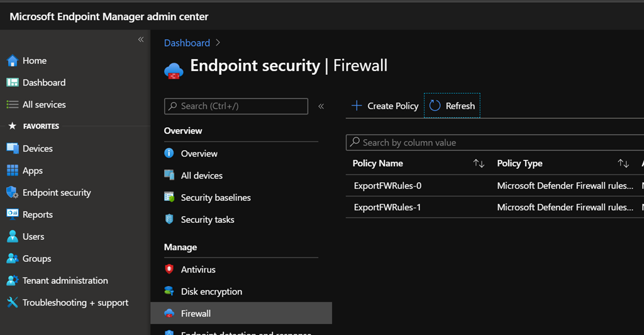Click the Antivirus shield icon
The height and width of the screenshot is (335, 644).
[169, 270]
